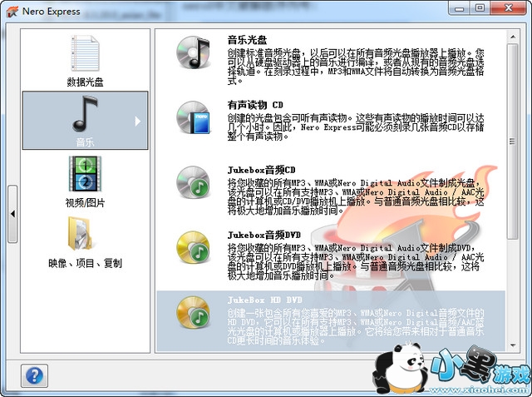Image resolution: width=532 pixels, height=397 pixels.
Task: Maximize the Nero Express window
Action: 480,7
